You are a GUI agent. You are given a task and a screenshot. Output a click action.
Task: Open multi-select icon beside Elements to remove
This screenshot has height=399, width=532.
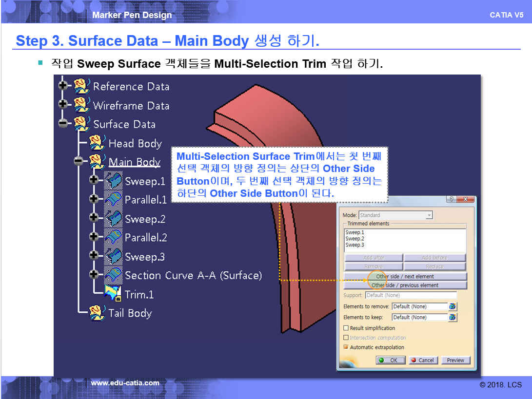[x=453, y=306]
